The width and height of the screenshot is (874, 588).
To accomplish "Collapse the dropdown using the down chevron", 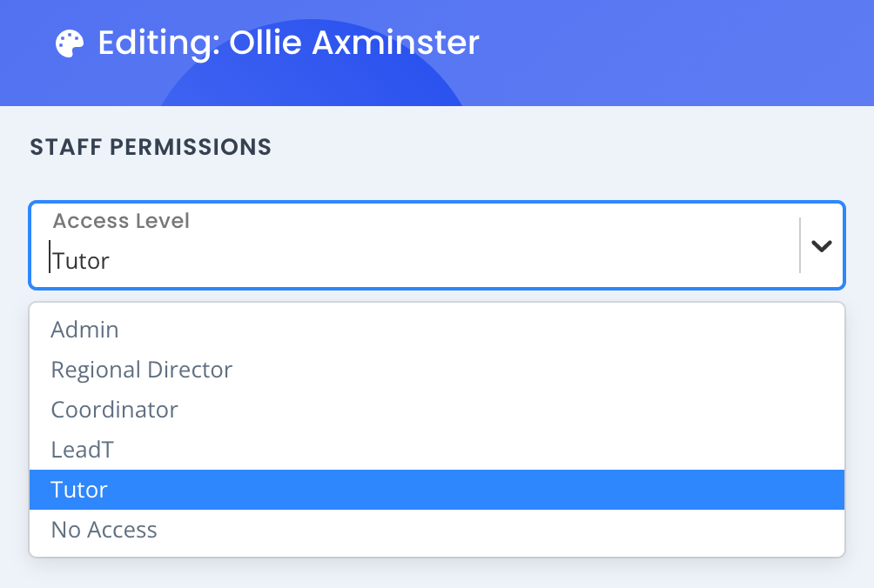I will pyautogui.click(x=821, y=245).
